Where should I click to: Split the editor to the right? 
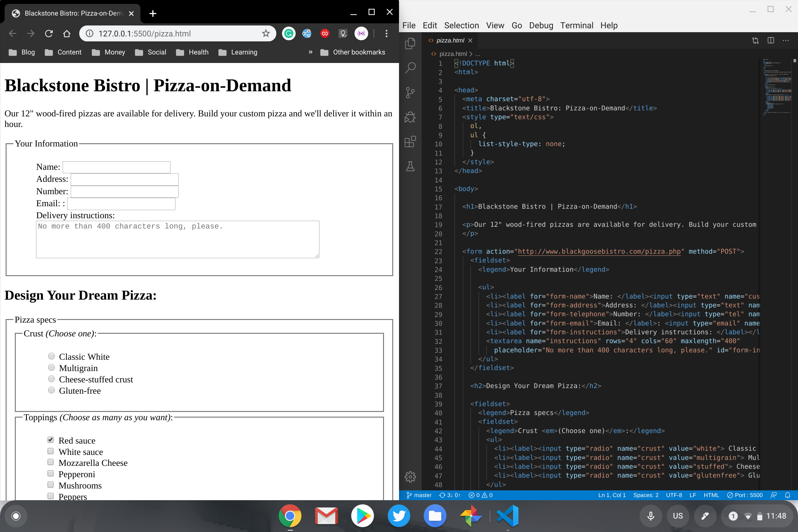click(x=771, y=40)
